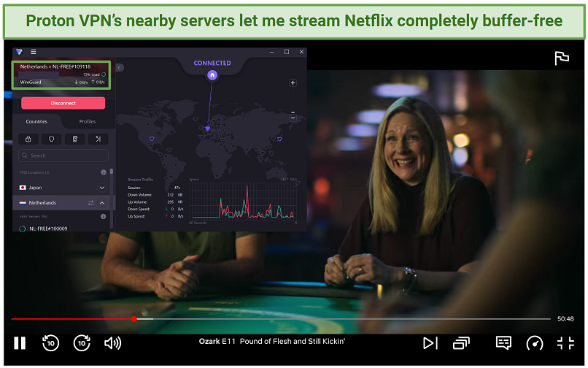Click the Proton VPN logo icon
588x368 pixels.
(19, 52)
